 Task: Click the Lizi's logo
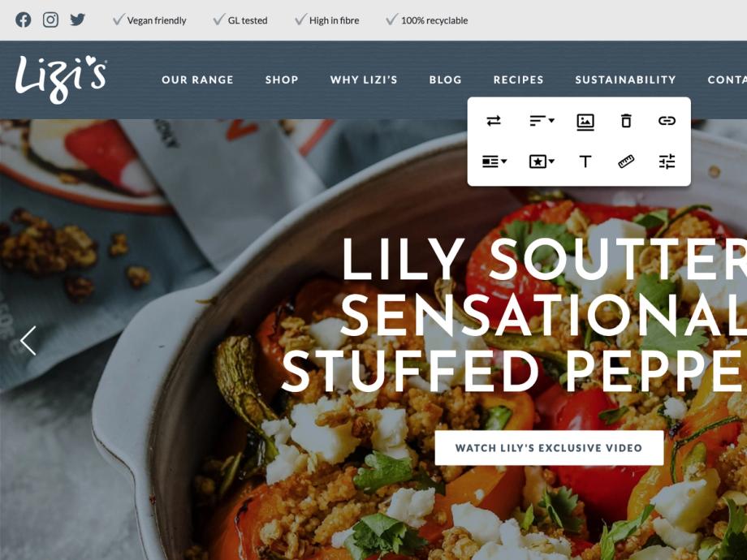(61, 79)
